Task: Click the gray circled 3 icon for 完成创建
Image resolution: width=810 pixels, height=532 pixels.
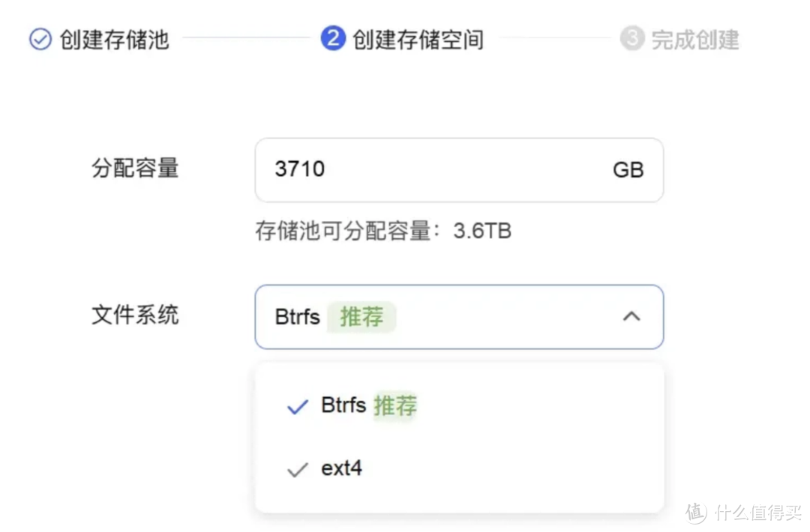Action: pos(634,40)
